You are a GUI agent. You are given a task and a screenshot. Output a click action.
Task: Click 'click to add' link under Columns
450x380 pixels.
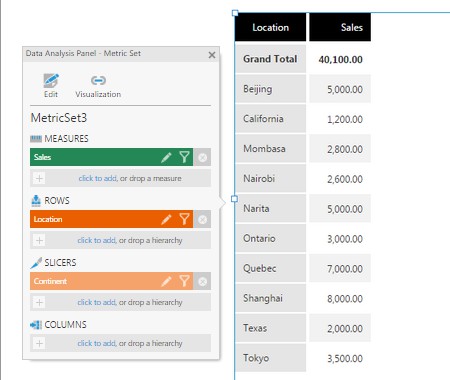pyautogui.click(x=96, y=343)
